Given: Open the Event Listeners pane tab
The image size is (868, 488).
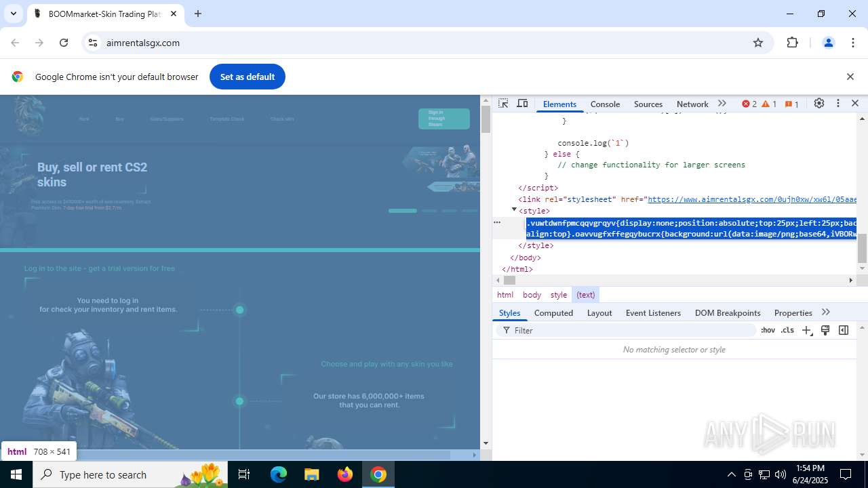Looking at the screenshot, I should pyautogui.click(x=653, y=312).
